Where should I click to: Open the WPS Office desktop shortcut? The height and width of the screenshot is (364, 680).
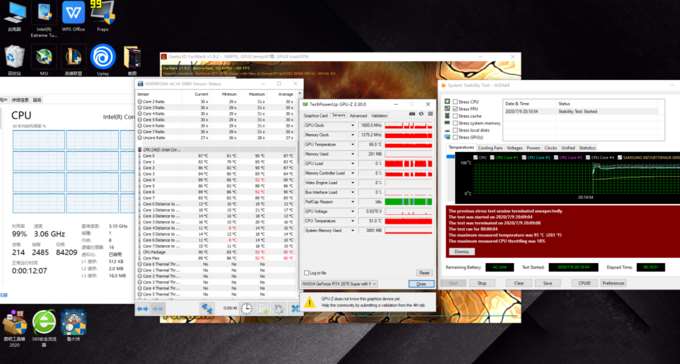[x=73, y=16]
